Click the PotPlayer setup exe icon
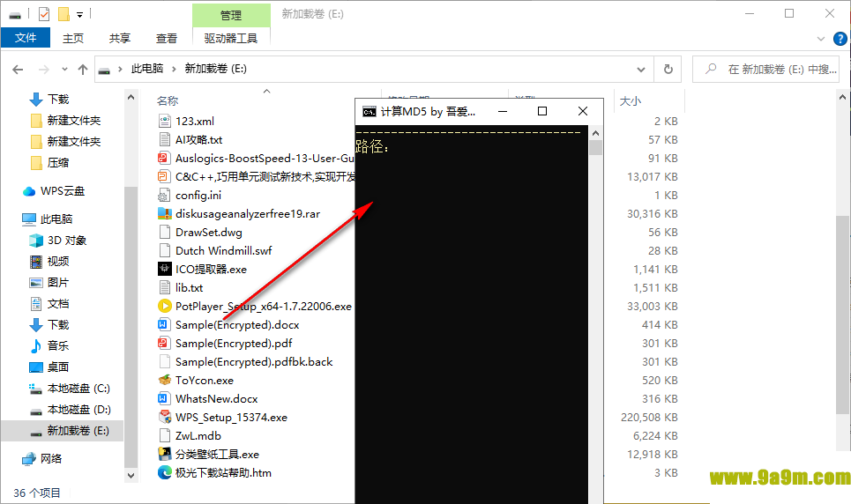Viewport: 851px width, 504px height. [164, 306]
